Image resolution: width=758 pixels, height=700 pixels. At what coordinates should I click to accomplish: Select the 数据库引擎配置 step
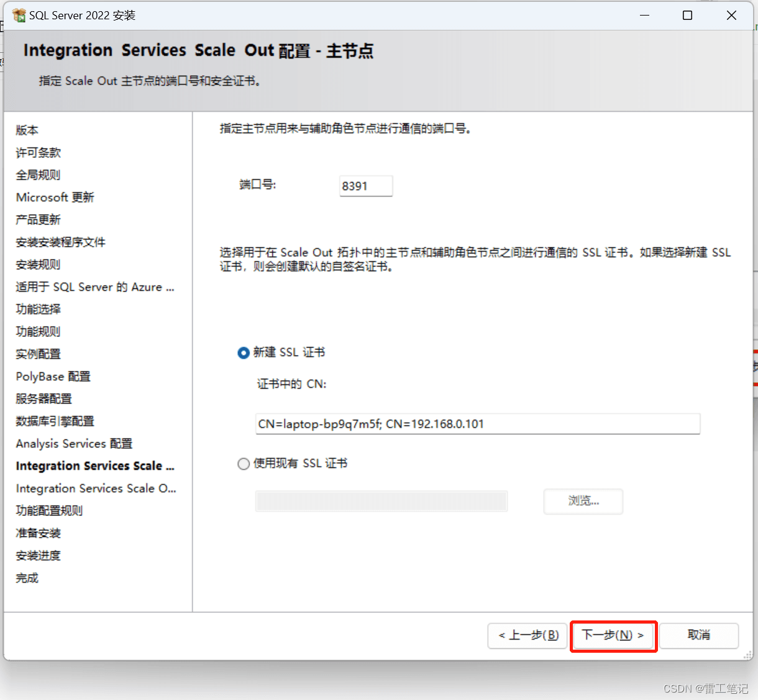55,421
